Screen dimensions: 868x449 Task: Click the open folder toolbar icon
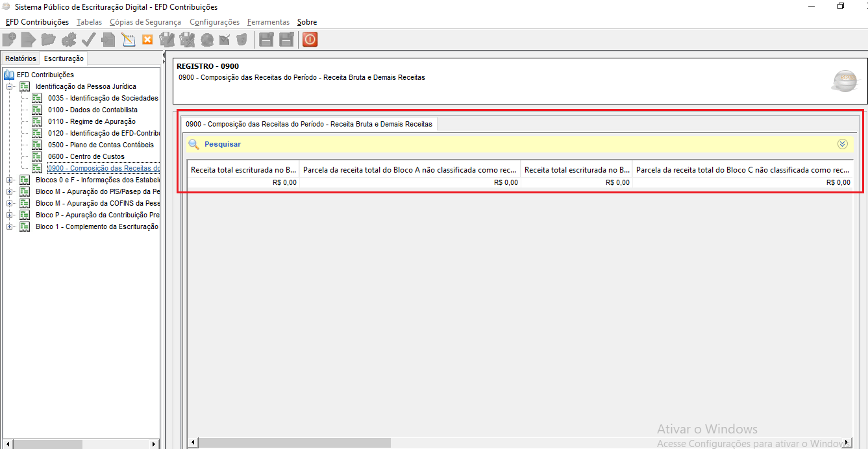(48, 40)
